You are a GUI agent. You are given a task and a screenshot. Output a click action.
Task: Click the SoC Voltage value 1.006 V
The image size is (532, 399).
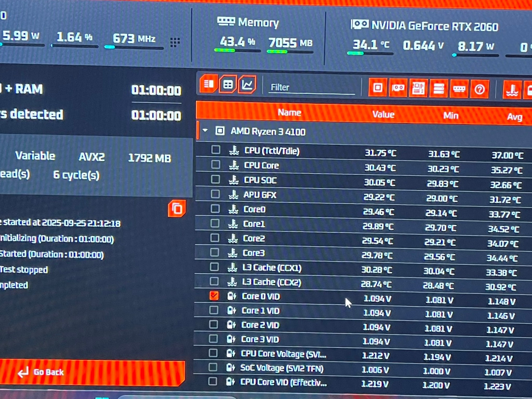pyautogui.click(x=375, y=370)
